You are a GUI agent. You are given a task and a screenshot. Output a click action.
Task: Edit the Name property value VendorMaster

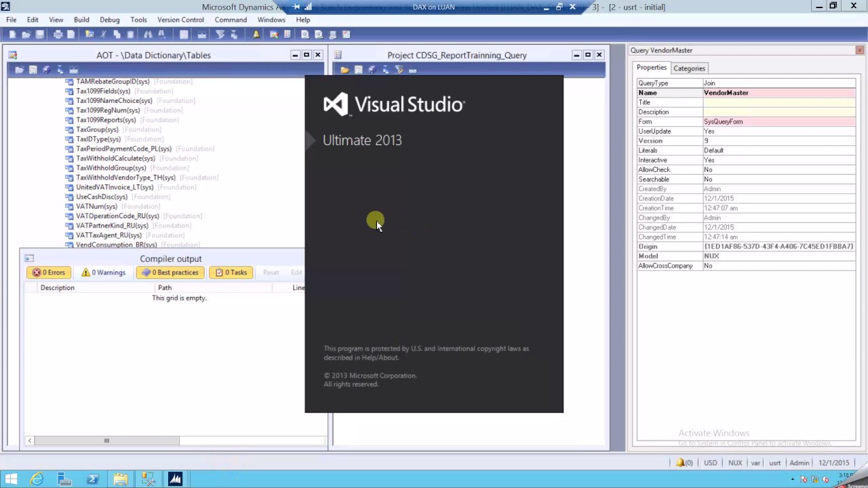778,93
